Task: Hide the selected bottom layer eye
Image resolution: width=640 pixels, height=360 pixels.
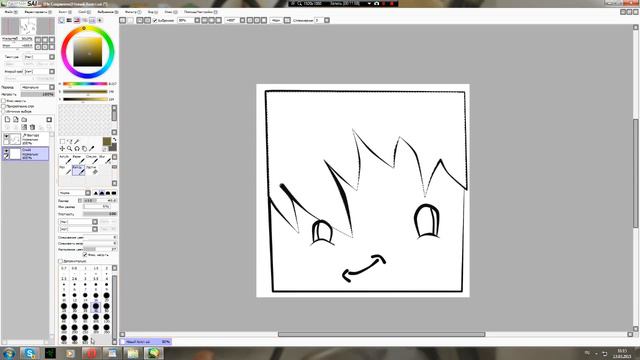Action: (x=6, y=151)
